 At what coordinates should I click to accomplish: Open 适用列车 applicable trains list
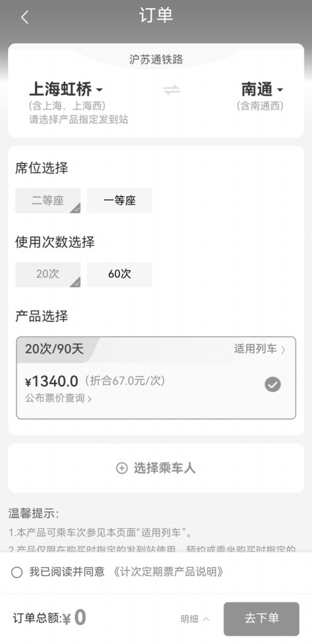point(260,350)
